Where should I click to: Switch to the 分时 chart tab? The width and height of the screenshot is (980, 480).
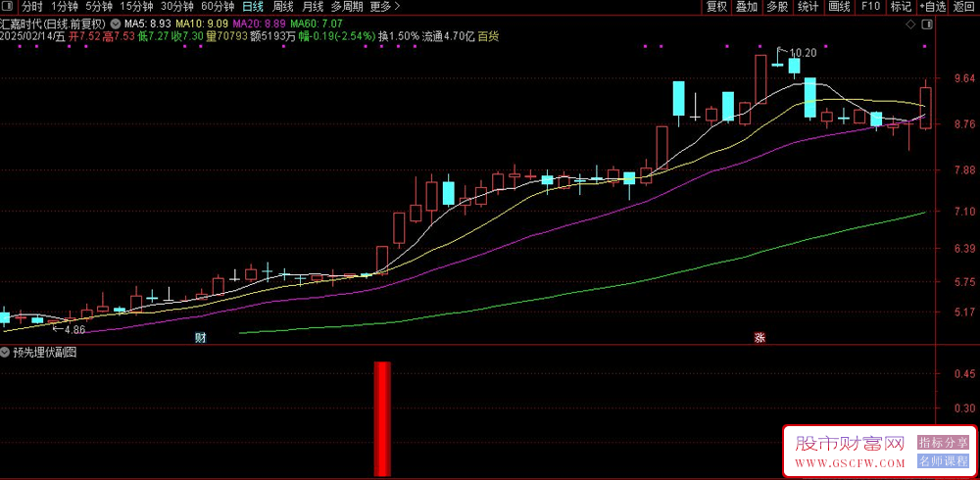point(32,7)
